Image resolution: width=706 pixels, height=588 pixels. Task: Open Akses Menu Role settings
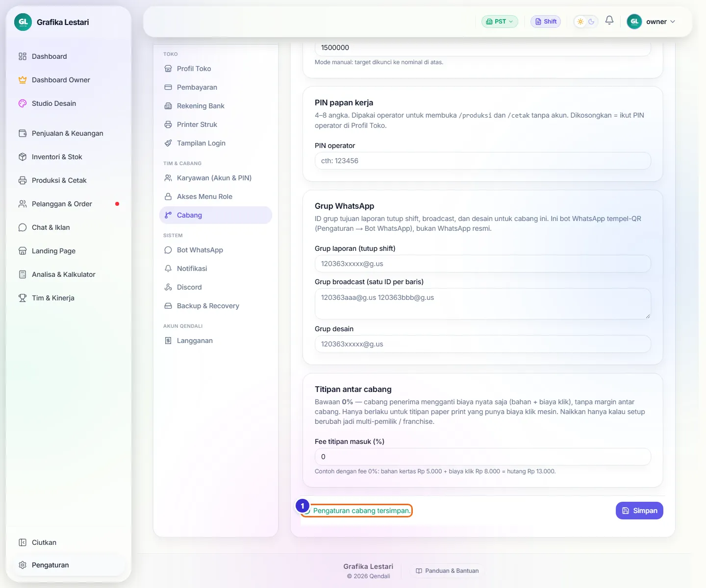216,196
